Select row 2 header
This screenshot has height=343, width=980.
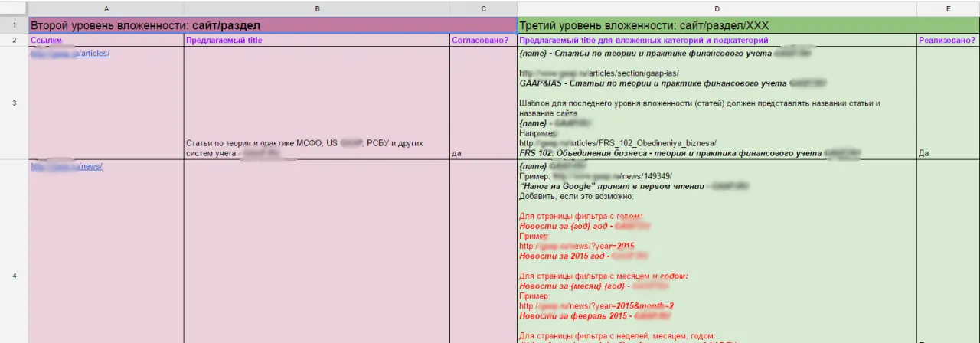(x=14, y=40)
